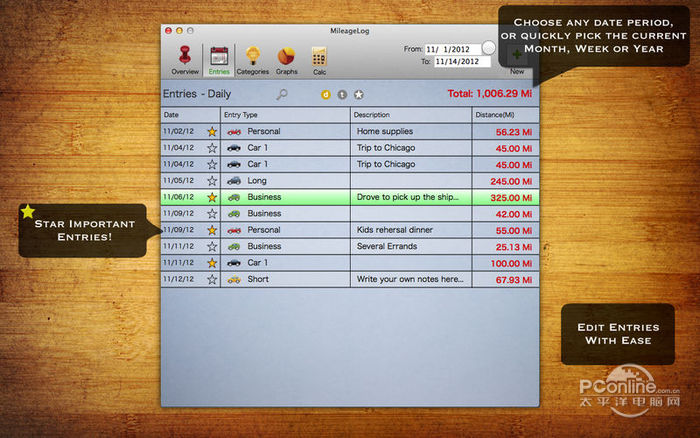Viewport: 700px width, 438px height.
Task: Click the 325.00 Mi distance value
Action: pyautogui.click(x=511, y=198)
